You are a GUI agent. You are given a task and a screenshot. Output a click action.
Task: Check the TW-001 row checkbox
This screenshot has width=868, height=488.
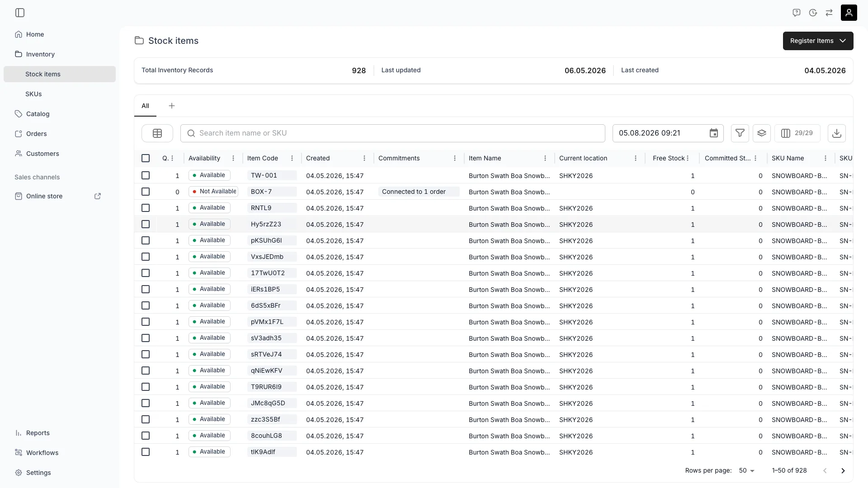[146, 175]
